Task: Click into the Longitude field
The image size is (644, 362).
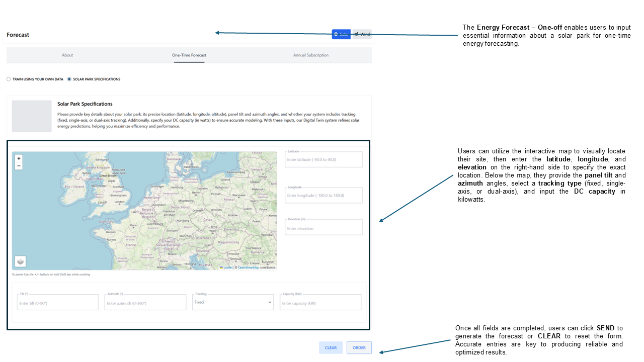Action: coord(324,195)
